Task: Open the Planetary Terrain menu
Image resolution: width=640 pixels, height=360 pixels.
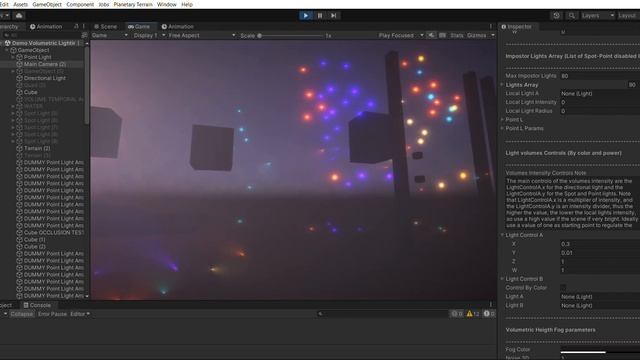Action: pos(133,4)
